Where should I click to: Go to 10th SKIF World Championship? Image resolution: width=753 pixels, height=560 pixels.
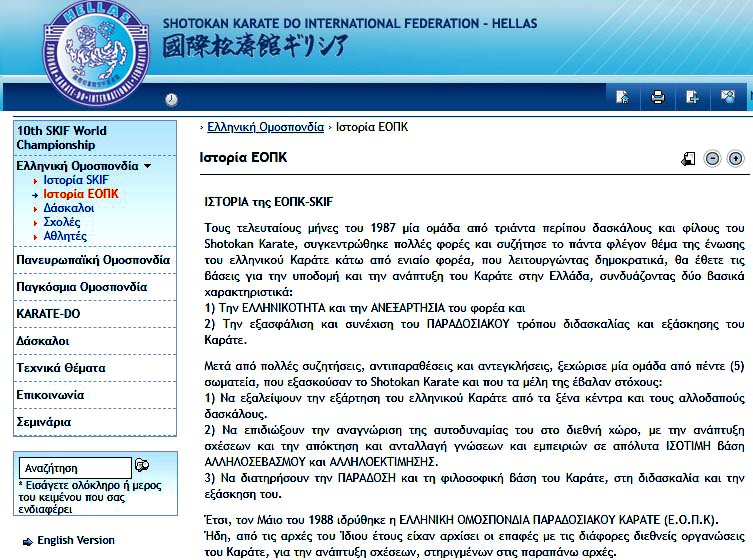(x=62, y=137)
